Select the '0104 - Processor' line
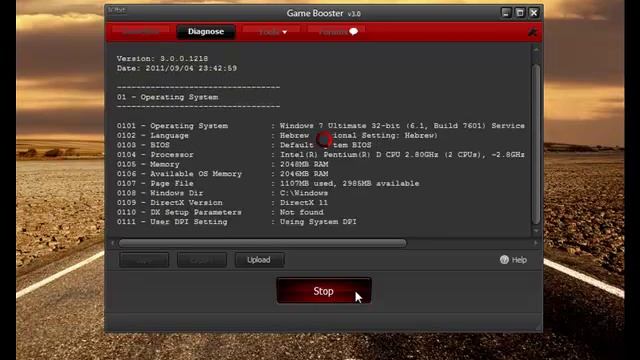This screenshot has height=360, width=640. point(320,155)
